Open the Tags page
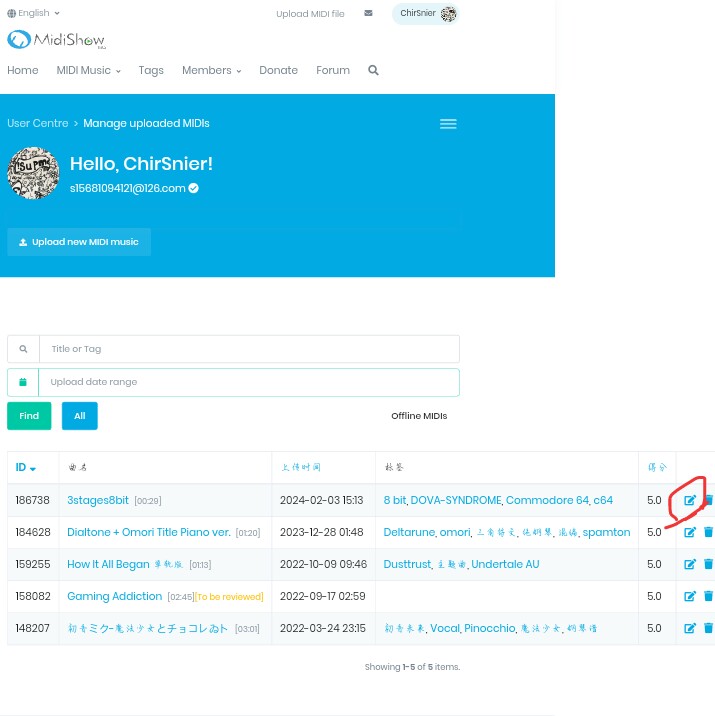The width and height of the screenshot is (715, 716). (151, 70)
